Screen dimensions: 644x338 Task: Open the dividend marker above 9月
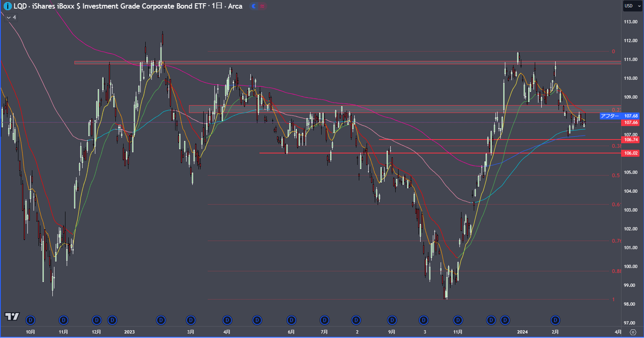click(x=392, y=320)
